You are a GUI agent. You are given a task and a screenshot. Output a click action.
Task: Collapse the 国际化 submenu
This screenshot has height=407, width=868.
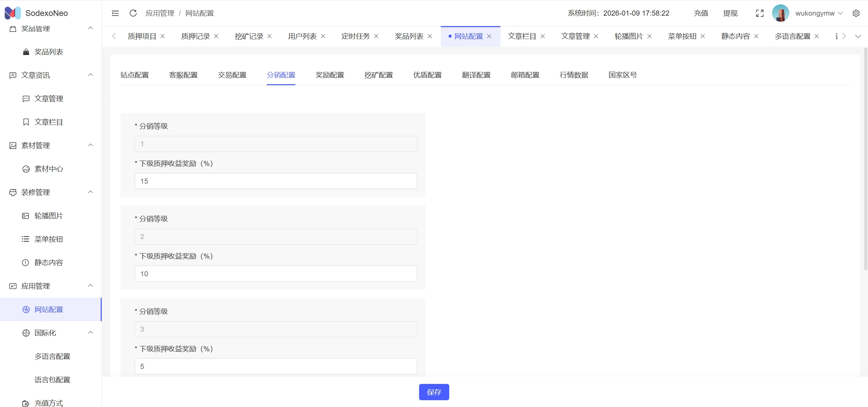pyautogui.click(x=91, y=333)
